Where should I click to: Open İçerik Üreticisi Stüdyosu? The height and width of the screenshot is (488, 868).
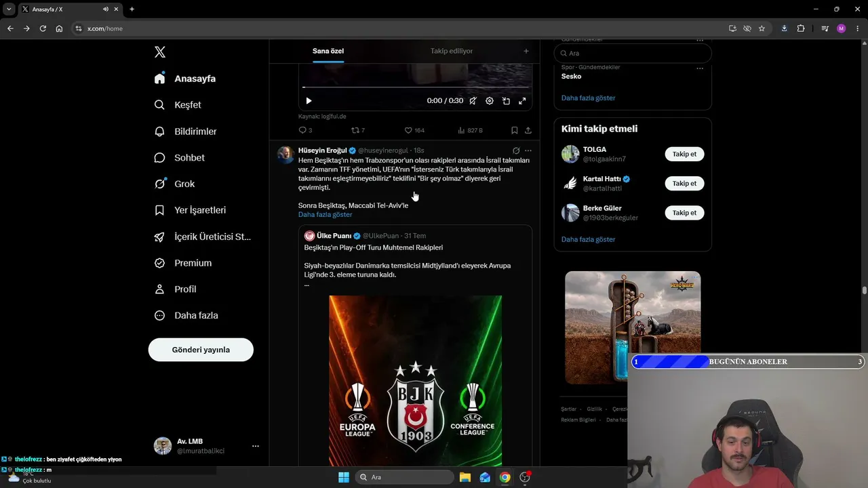coord(202,237)
